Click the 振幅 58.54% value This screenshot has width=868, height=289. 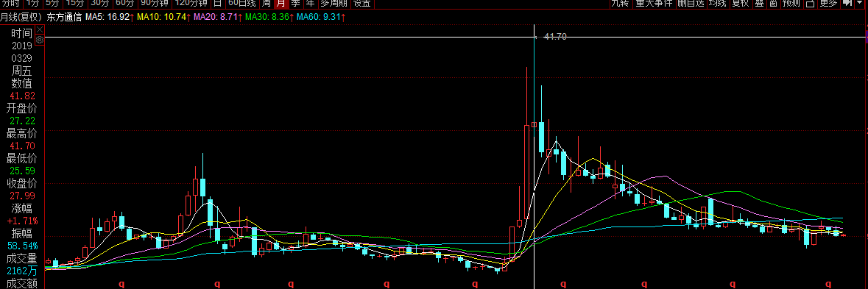pos(22,246)
